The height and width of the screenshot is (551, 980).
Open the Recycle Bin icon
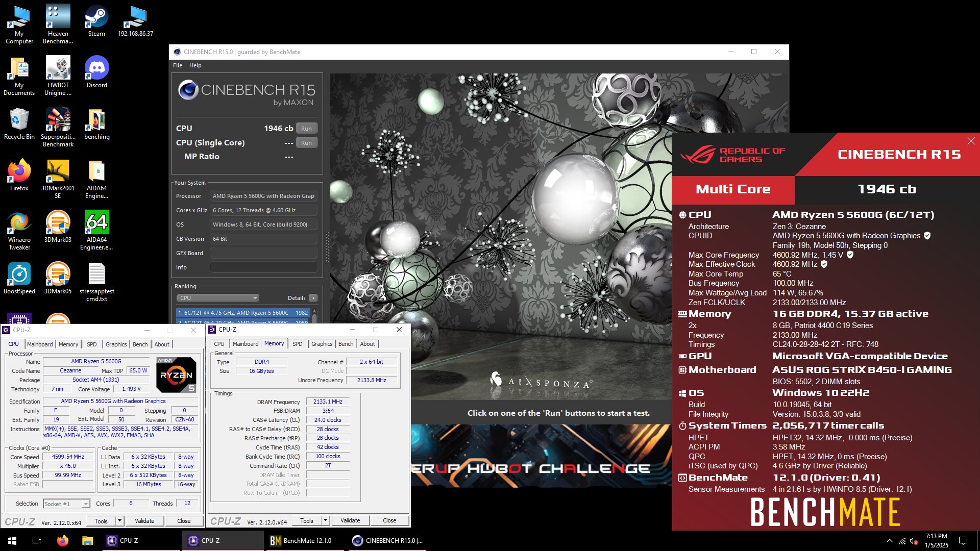[x=19, y=124]
